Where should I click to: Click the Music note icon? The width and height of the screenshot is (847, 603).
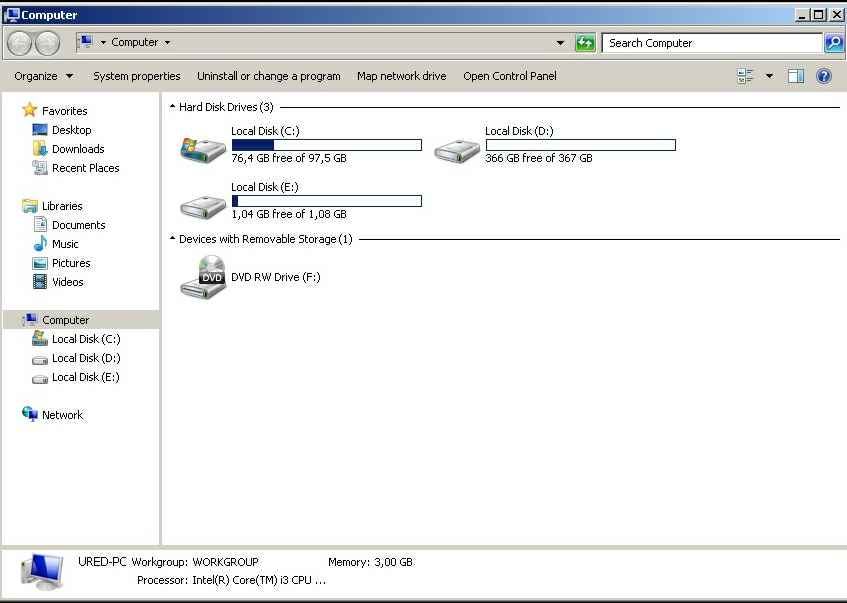[40, 244]
